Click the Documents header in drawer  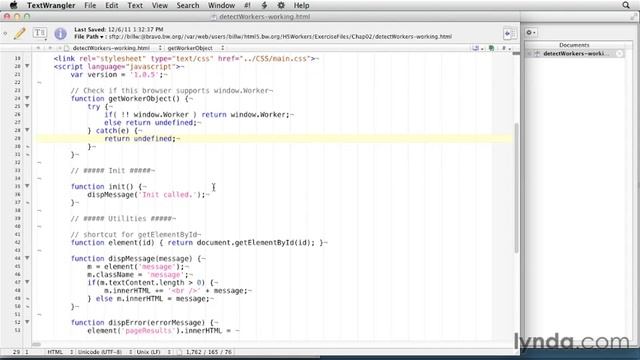(574, 45)
